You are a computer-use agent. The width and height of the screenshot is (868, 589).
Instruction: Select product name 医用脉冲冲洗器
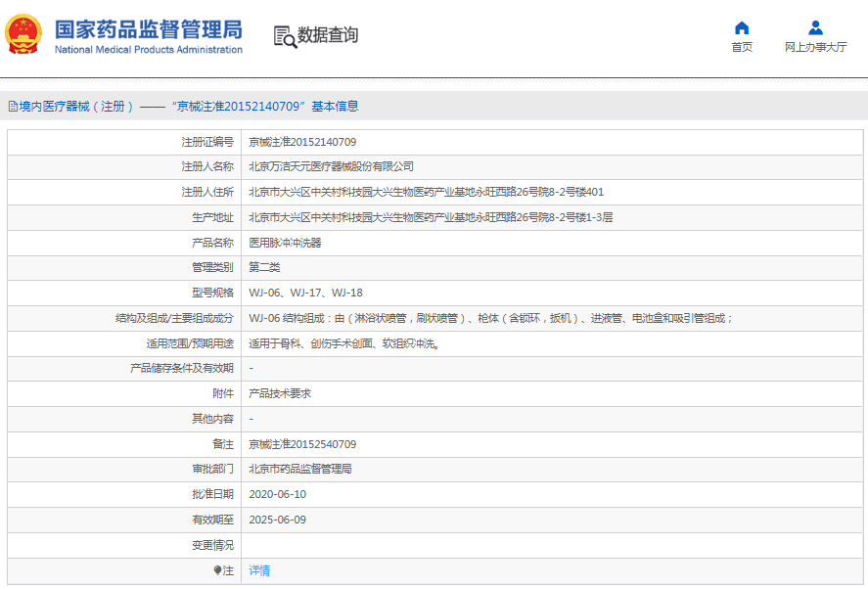click(285, 243)
